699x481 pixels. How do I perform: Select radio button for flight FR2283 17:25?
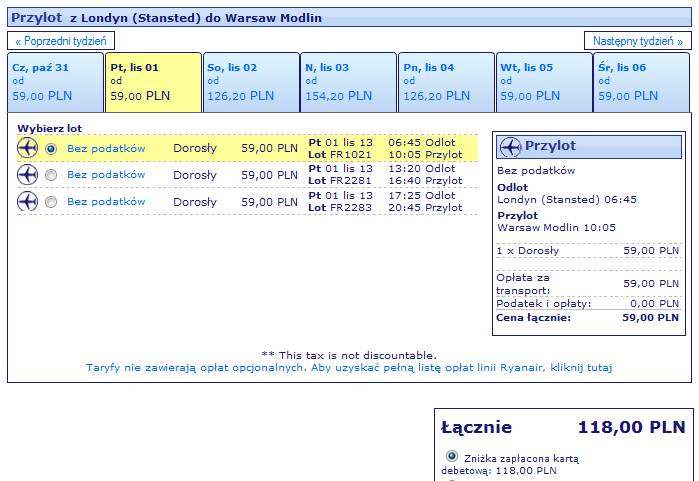51,202
